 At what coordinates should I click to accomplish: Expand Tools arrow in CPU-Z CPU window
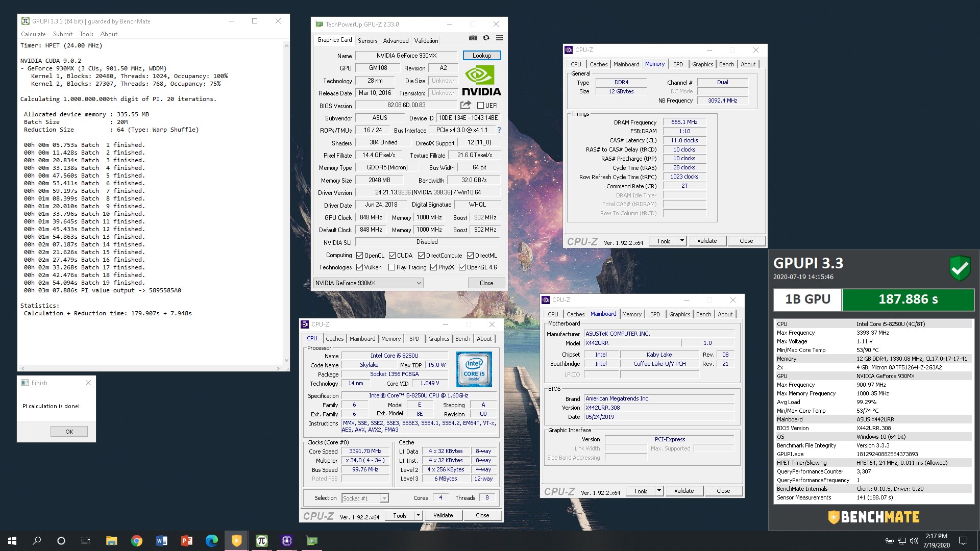click(x=418, y=515)
